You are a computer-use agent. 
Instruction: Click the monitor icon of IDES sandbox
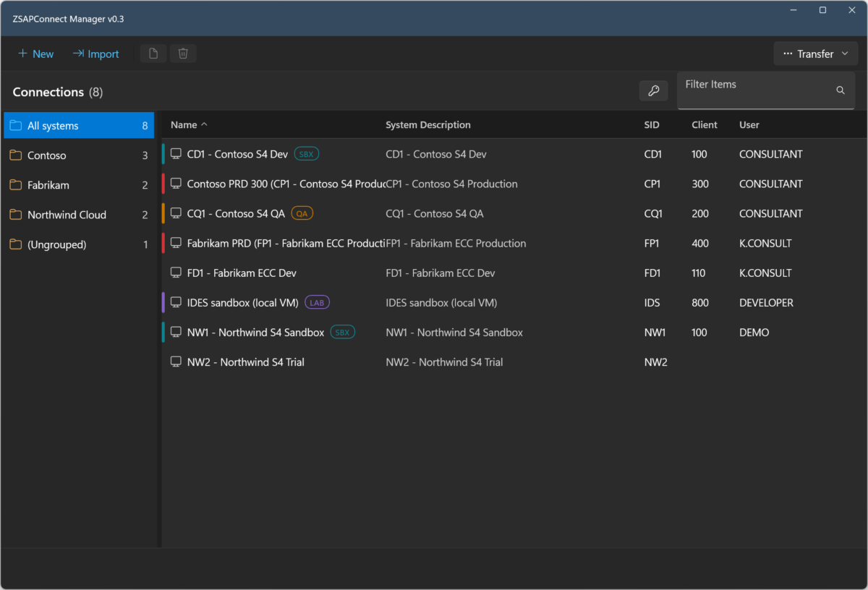[x=176, y=302]
